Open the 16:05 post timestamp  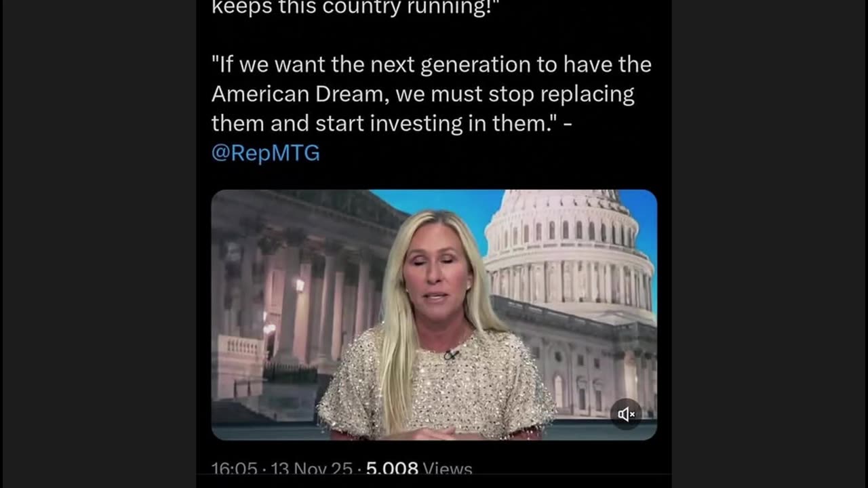pos(235,469)
